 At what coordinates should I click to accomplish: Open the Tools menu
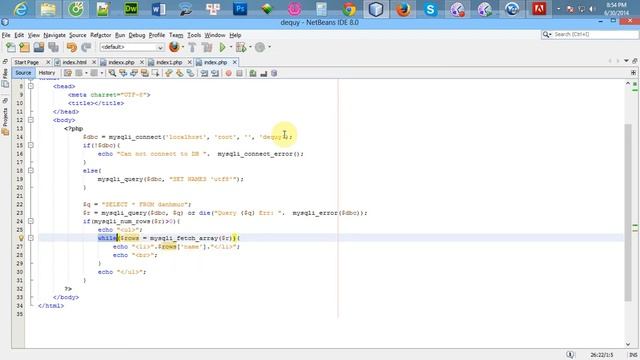(x=194, y=35)
